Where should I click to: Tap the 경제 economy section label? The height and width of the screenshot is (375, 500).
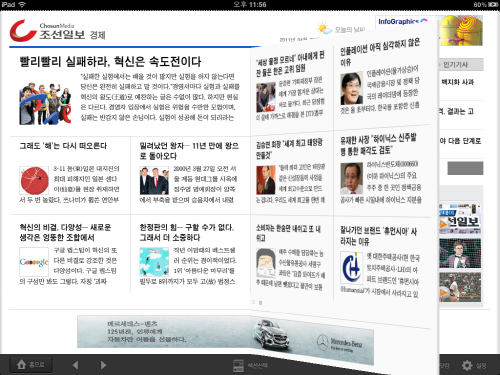click(x=97, y=35)
